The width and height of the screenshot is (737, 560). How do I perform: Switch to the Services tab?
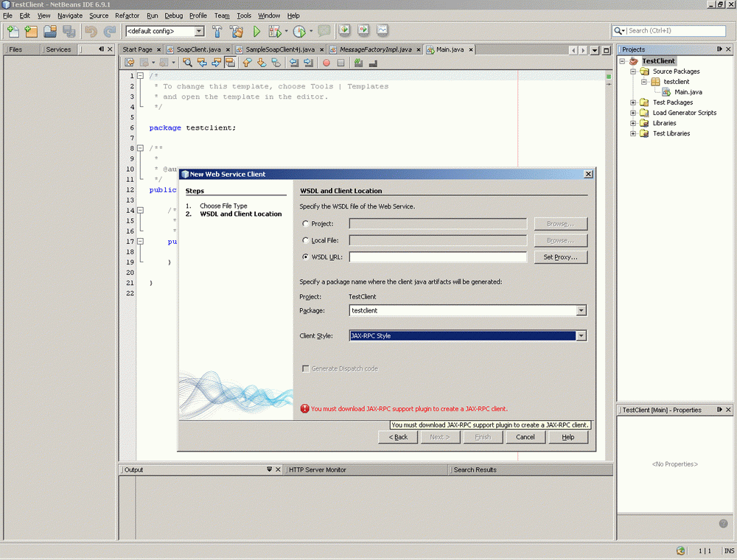[58, 49]
